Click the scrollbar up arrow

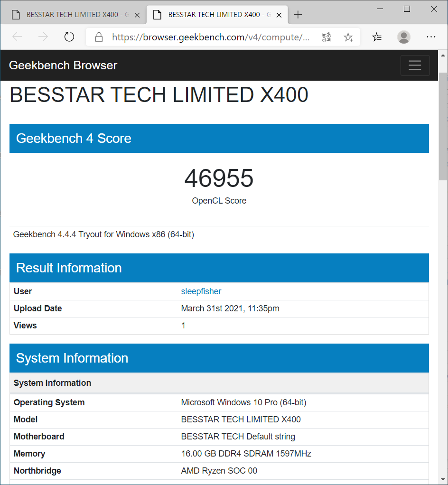(x=443, y=56)
